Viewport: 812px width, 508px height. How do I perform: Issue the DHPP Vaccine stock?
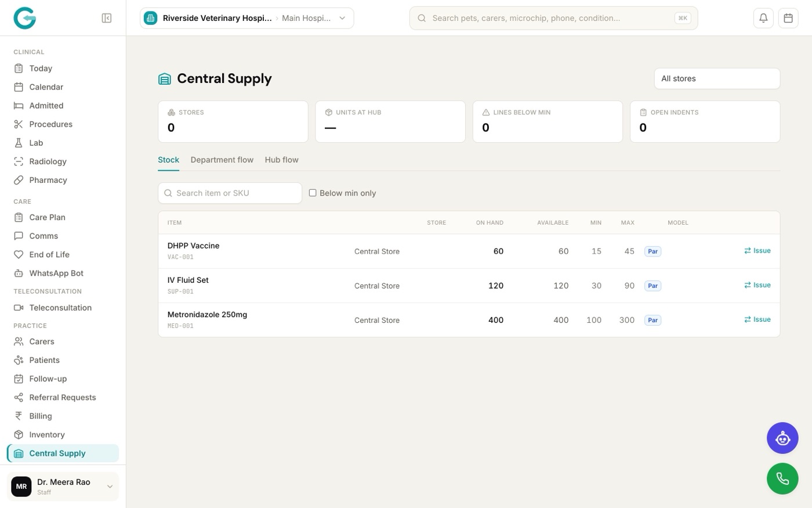[x=757, y=251]
